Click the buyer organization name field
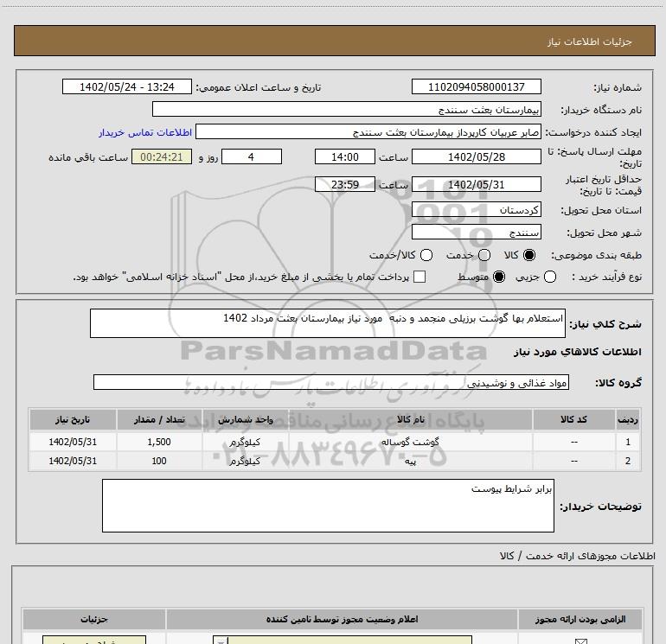666x644 pixels. (347, 110)
